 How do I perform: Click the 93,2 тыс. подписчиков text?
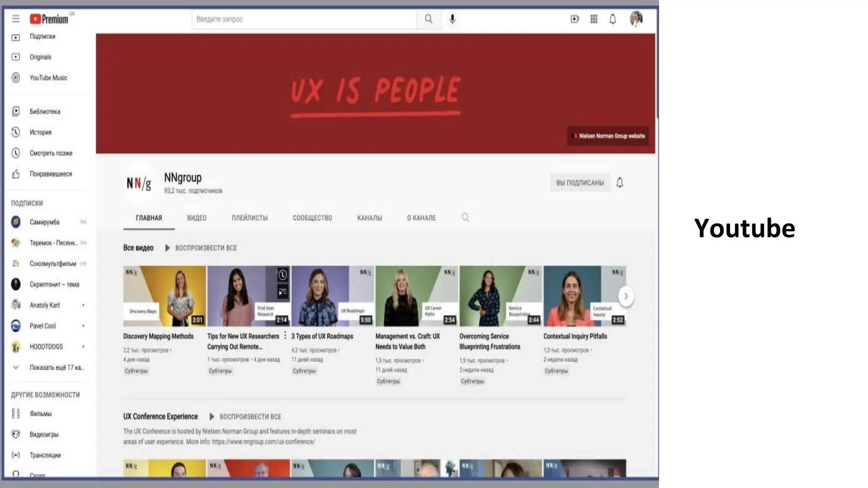(x=193, y=191)
